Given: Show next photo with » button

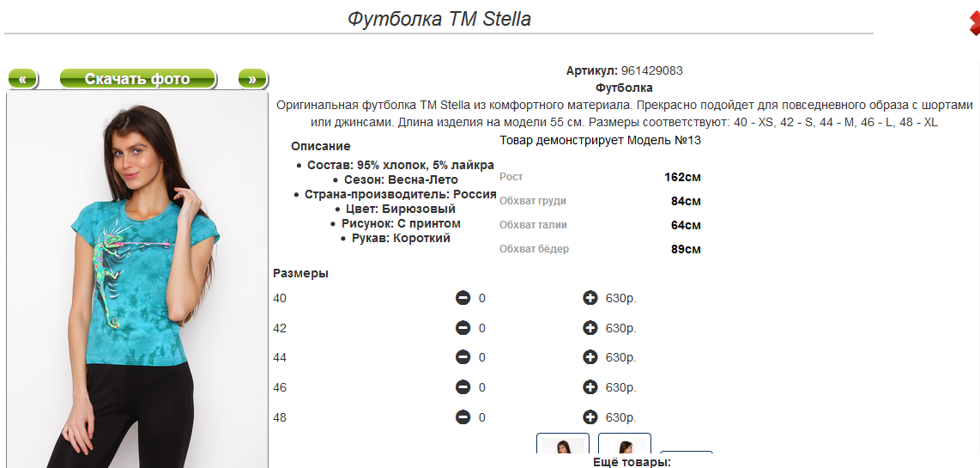Looking at the screenshot, I should (252, 79).
